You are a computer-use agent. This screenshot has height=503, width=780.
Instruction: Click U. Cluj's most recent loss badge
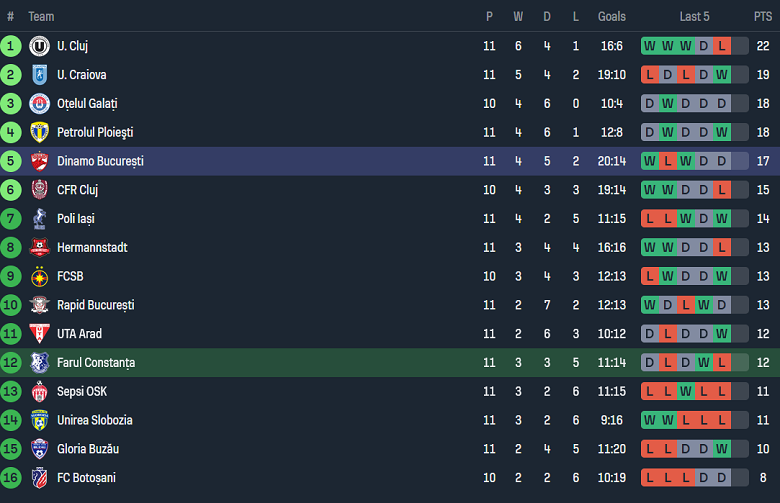(722, 46)
